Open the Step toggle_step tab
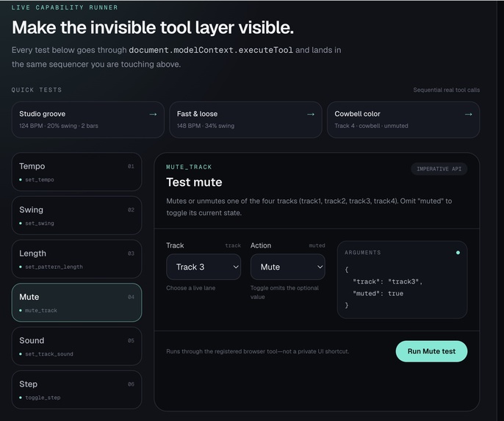Viewport: 504px width, 421px height. [x=76, y=389]
